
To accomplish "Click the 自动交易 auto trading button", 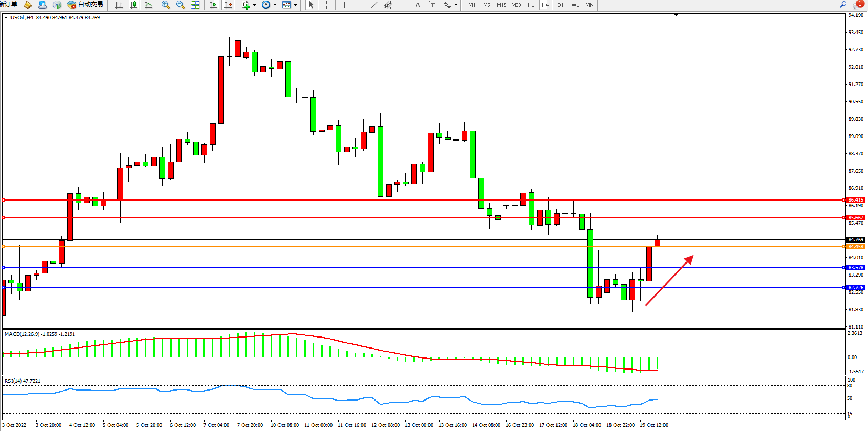I will click(x=85, y=5).
